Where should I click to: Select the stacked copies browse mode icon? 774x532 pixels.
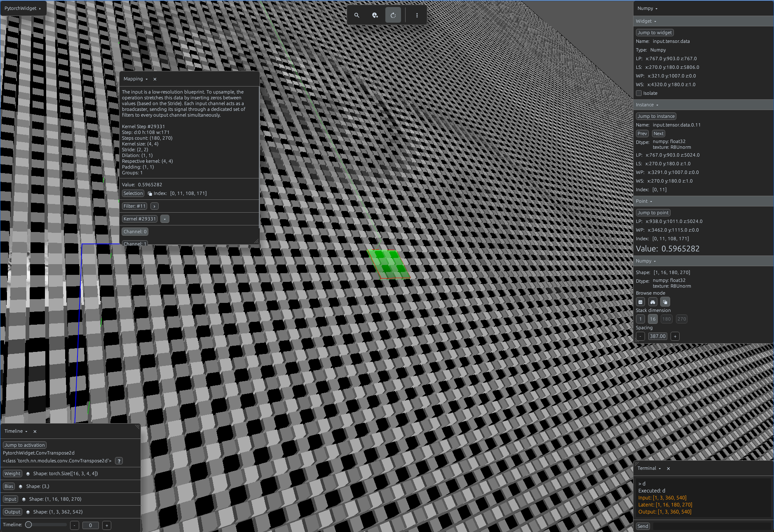pyautogui.click(x=665, y=302)
